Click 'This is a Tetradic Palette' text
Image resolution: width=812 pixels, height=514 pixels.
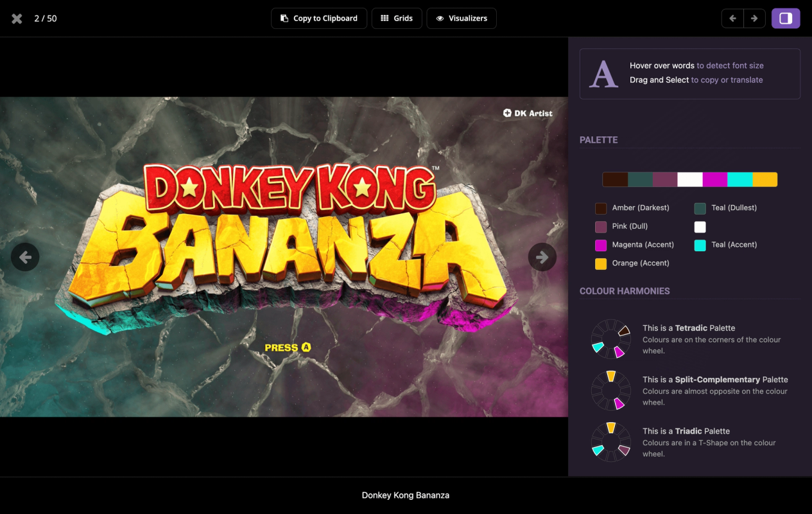pyautogui.click(x=689, y=328)
